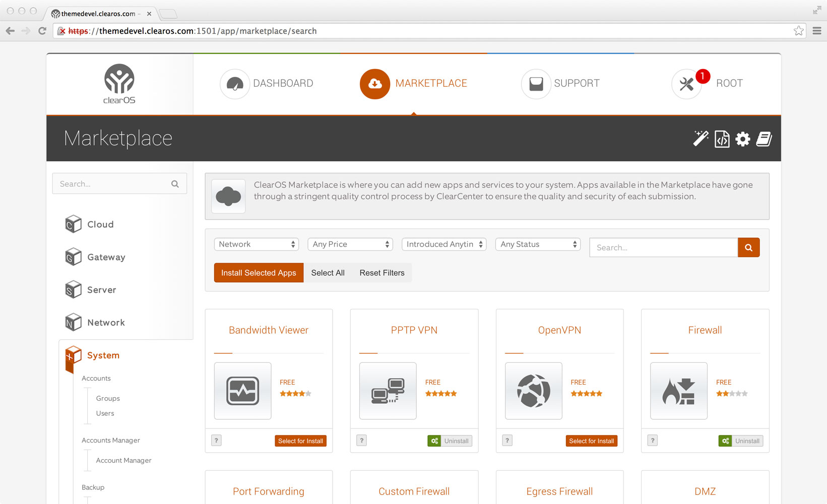Click the sidebar search magnifier icon

point(175,184)
